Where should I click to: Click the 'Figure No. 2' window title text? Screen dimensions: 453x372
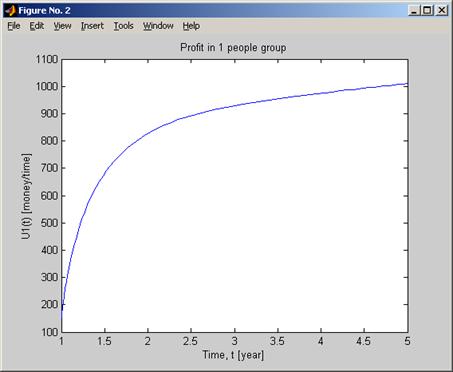pyautogui.click(x=44, y=11)
